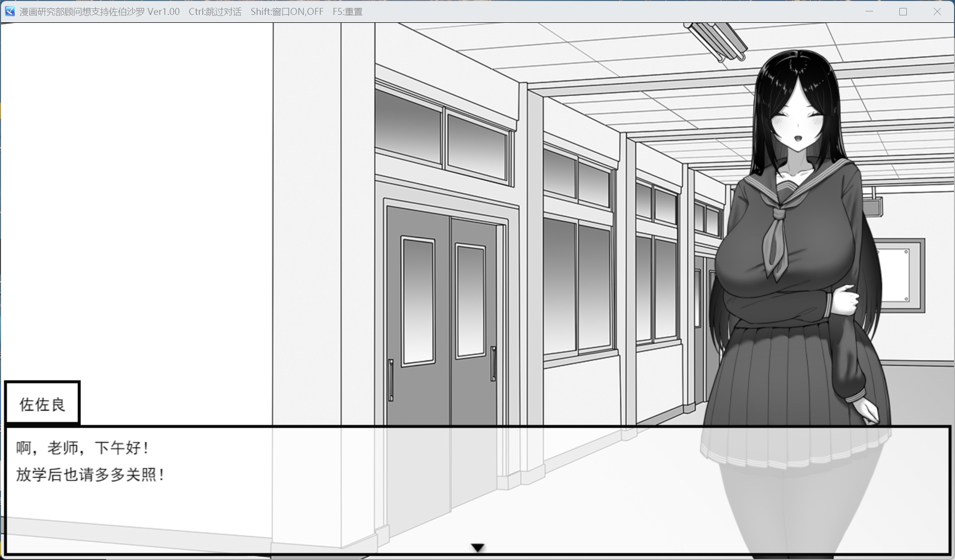Click the F5:重置 hint in title bar
The height and width of the screenshot is (560, 955).
pos(347,11)
